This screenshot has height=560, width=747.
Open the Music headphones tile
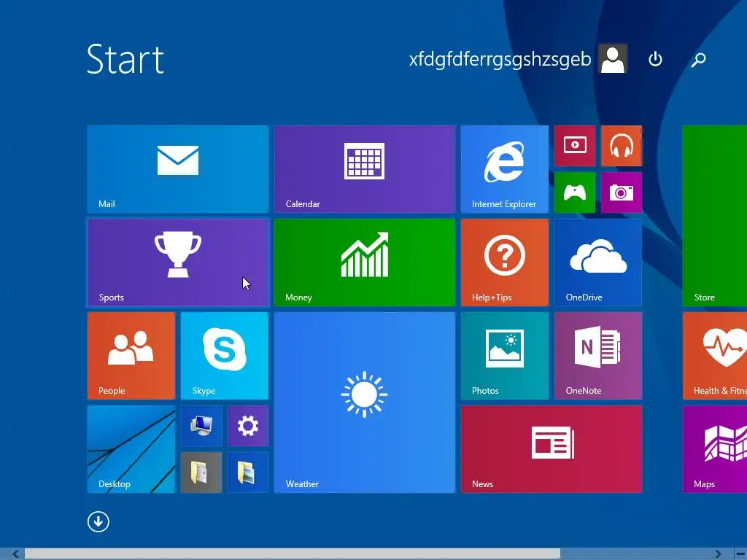[x=622, y=146]
